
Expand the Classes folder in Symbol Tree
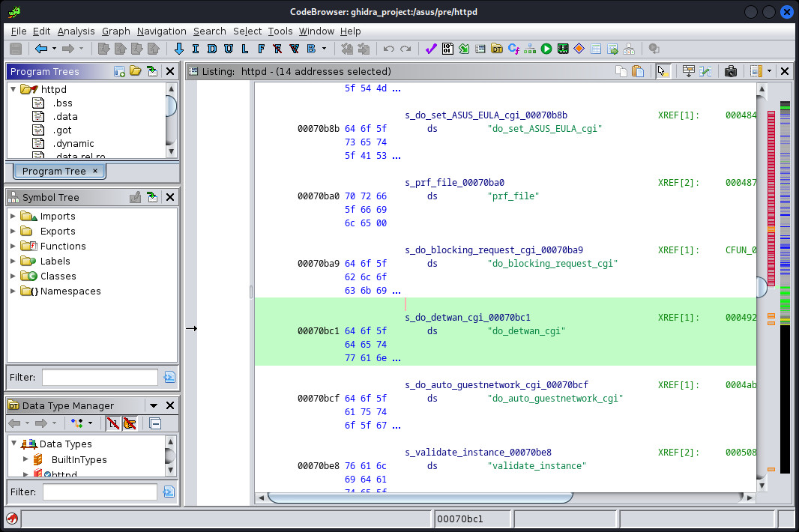(x=13, y=276)
